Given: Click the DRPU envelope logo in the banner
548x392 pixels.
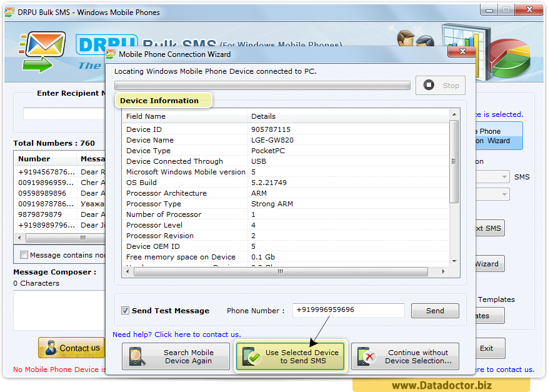Looking at the screenshot, I should (x=42, y=51).
